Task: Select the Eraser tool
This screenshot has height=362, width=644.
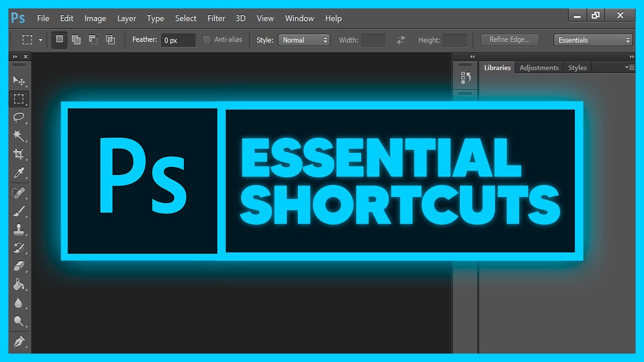Action: click(x=19, y=266)
